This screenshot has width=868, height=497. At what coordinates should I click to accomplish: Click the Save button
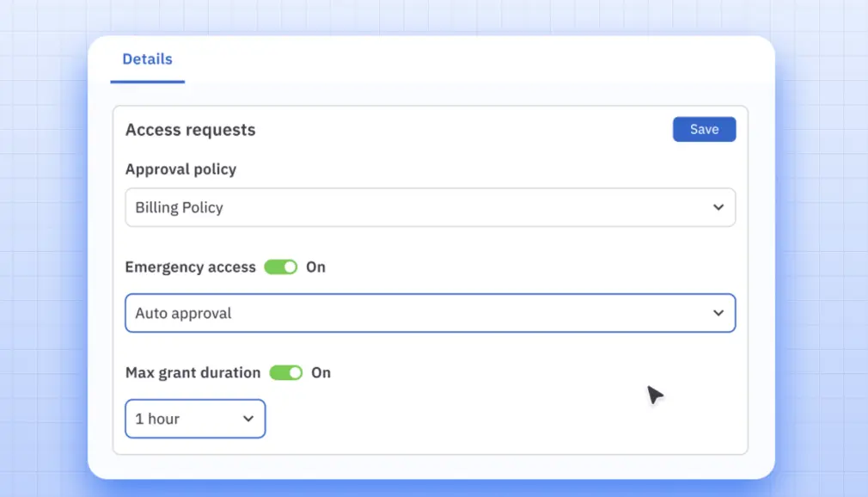(x=704, y=129)
